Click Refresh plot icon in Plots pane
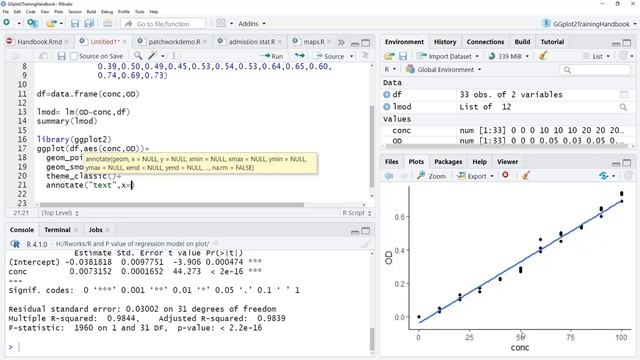 [x=603, y=176]
